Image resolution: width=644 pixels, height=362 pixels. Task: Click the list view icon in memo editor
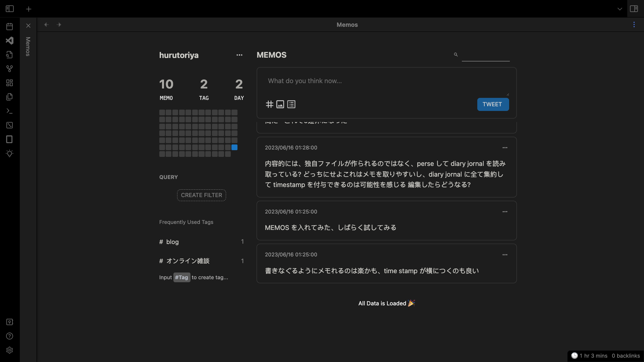pyautogui.click(x=291, y=104)
